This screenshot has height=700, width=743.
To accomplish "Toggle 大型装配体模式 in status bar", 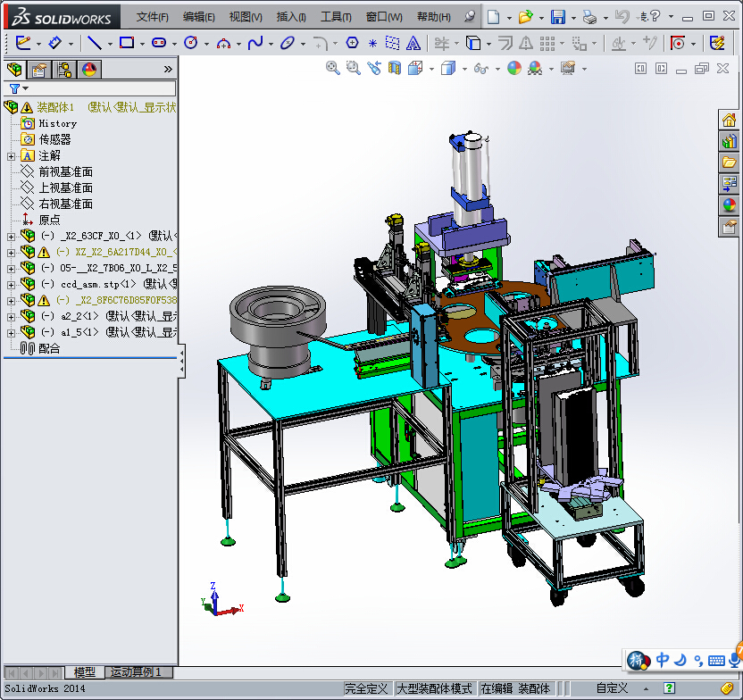I will coord(435,687).
